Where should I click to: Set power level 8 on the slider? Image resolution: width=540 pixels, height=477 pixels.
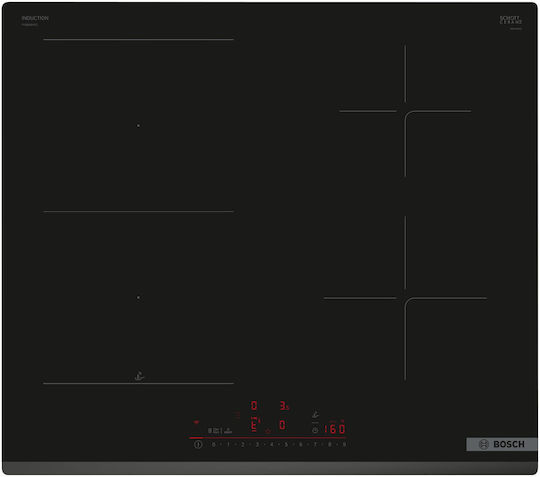[330, 444]
